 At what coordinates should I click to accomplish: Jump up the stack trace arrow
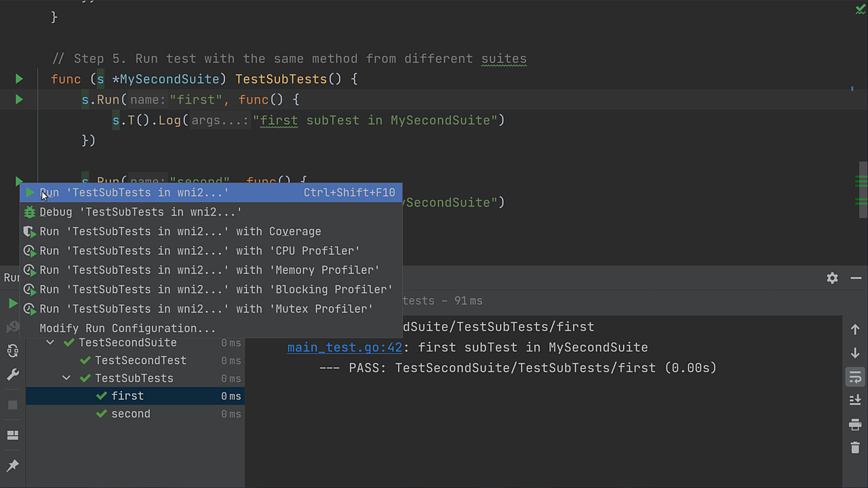click(855, 329)
